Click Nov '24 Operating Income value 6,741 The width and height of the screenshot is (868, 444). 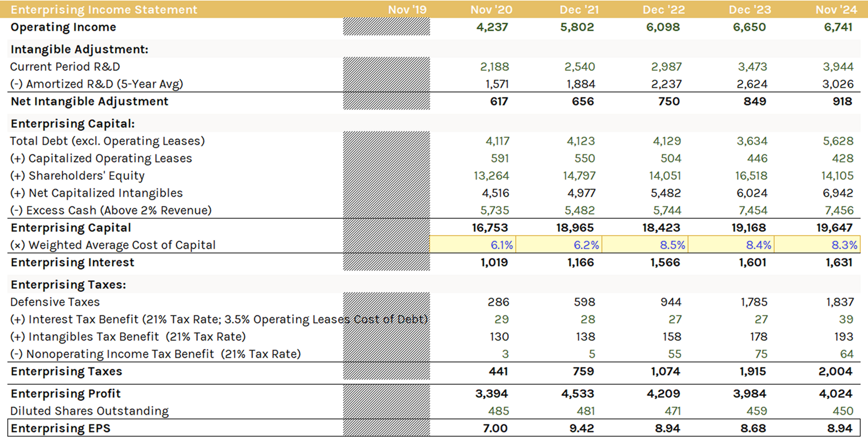tap(838, 27)
